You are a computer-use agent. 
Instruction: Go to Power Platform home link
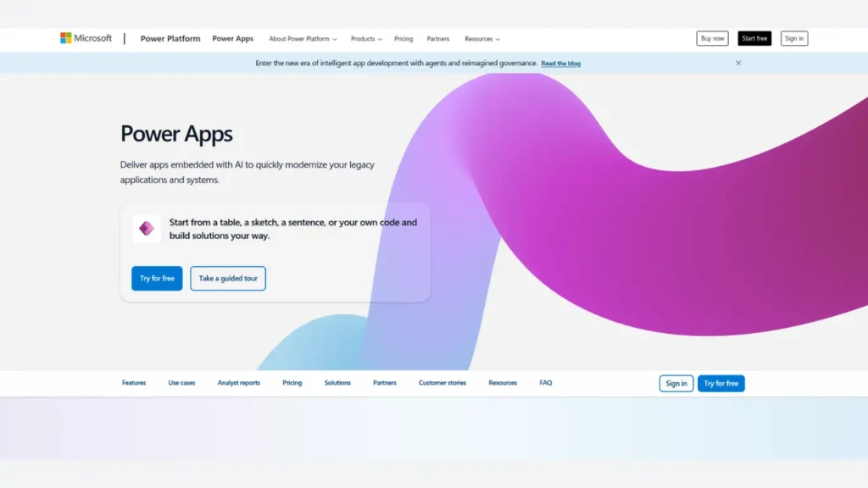pos(170,38)
